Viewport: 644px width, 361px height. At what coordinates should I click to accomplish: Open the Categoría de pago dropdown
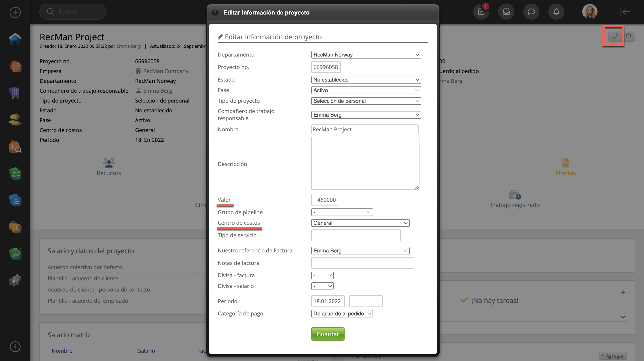point(342,314)
